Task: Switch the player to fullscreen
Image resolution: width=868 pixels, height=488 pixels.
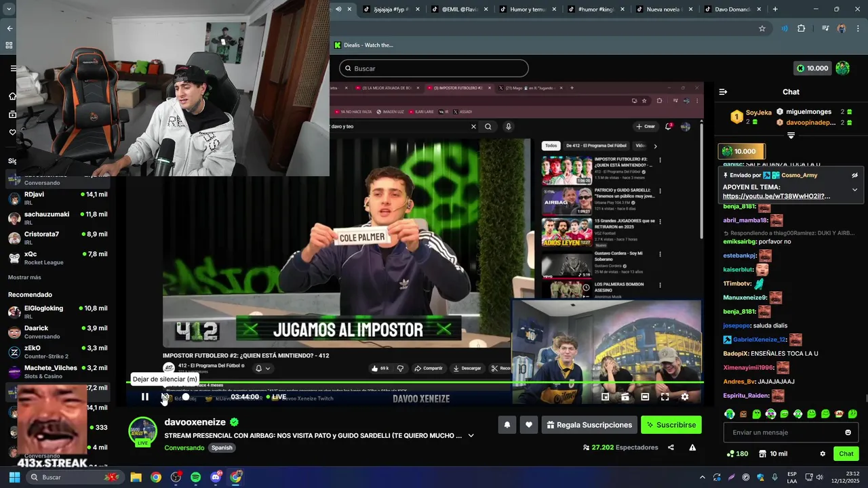Action: point(665,397)
